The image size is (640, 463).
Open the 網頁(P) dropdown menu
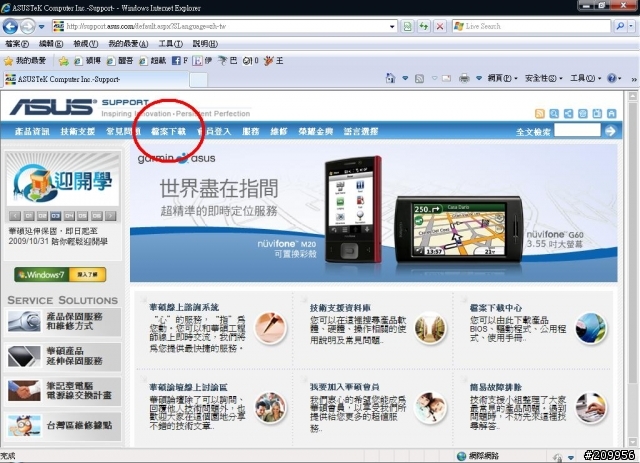(x=502, y=78)
